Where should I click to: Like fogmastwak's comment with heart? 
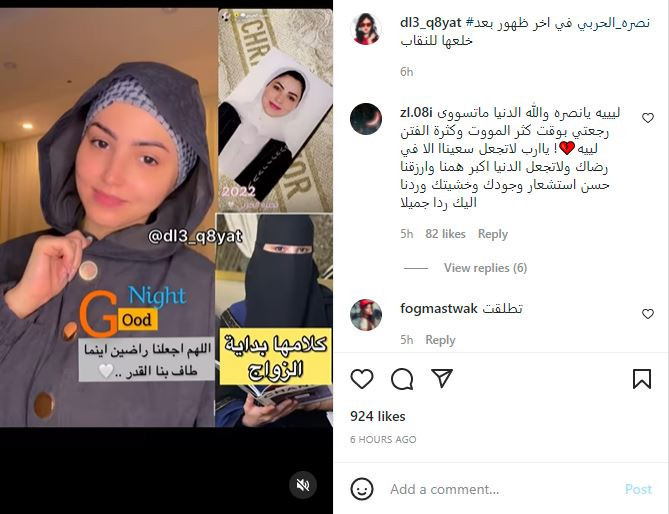point(648,314)
